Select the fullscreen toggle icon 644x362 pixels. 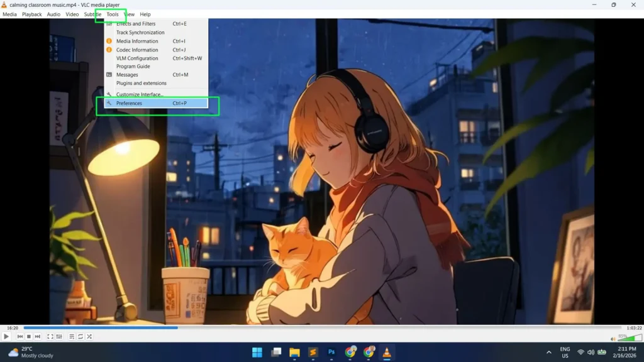pos(50,336)
